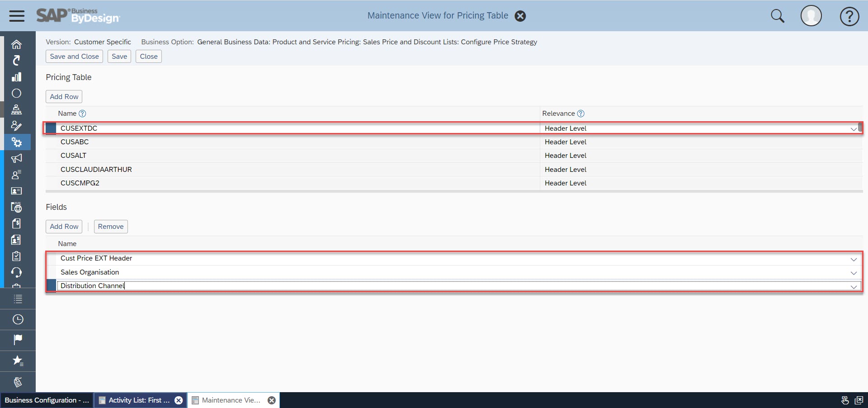Open the window with globe sidebar icon

point(16,207)
